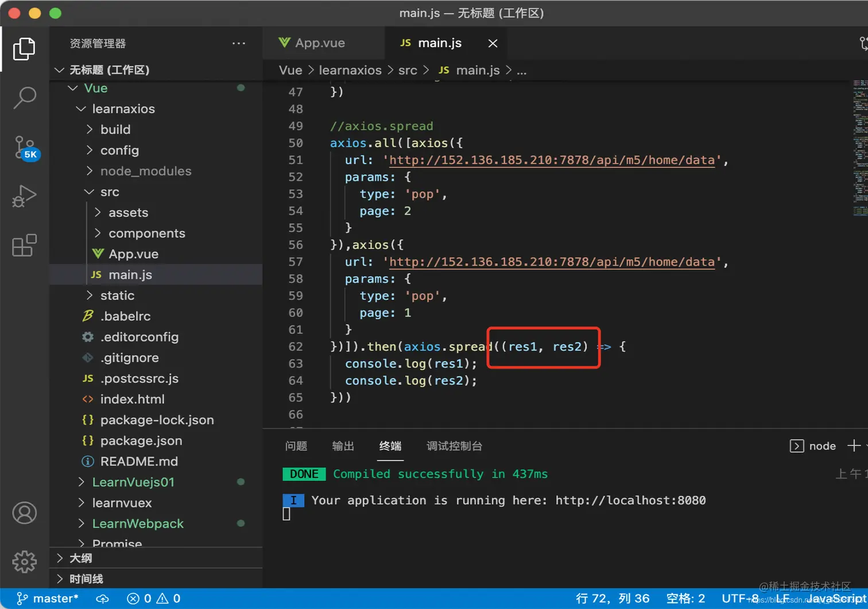This screenshot has height=609, width=868.
Task: Click the code minimap
Action: coord(859,148)
